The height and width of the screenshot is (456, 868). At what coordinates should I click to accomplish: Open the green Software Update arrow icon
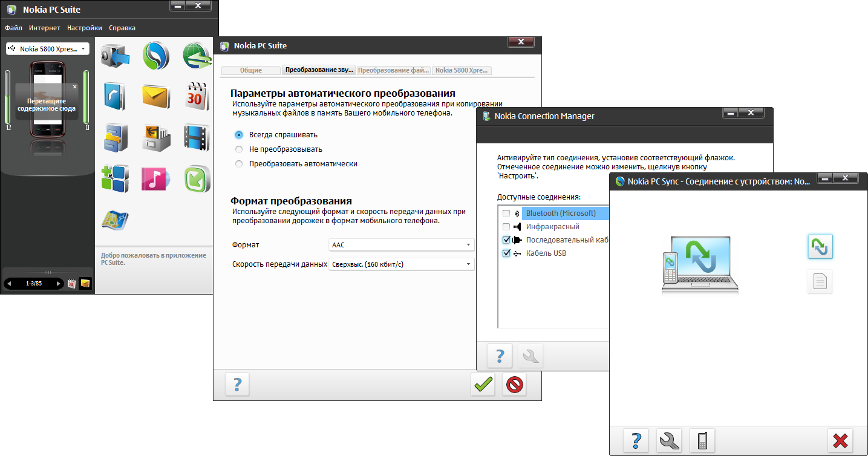coord(197,178)
